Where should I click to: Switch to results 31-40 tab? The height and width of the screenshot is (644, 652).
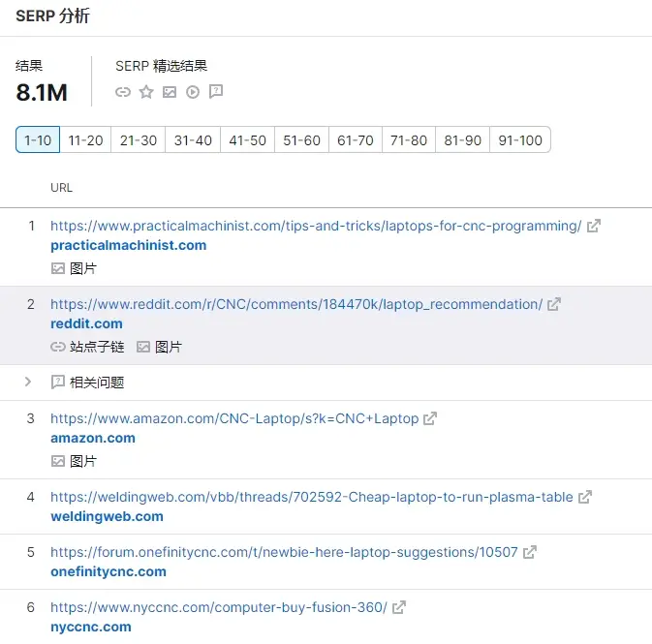[193, 139]
